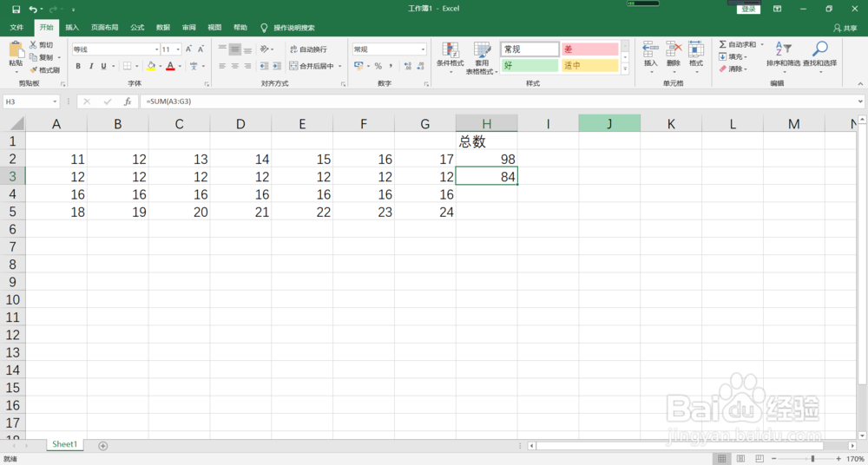This screenshot has width=868, height=465.
Task: Increase decimal places
Action: click(x=407, y=66)
